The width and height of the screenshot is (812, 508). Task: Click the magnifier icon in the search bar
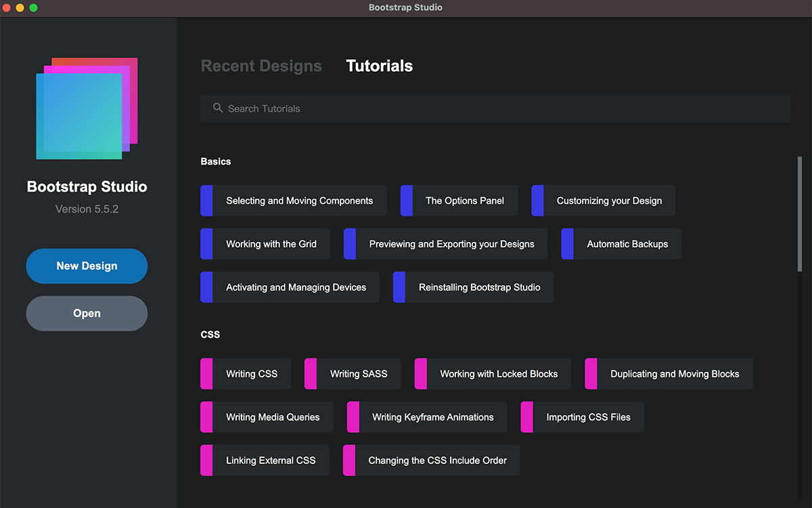tap(218, 108)
